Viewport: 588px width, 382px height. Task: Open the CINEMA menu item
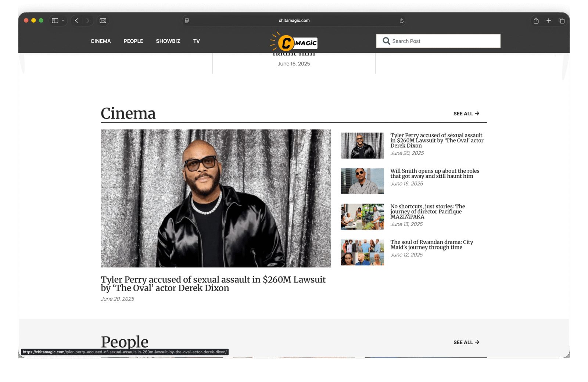[101, 41]
